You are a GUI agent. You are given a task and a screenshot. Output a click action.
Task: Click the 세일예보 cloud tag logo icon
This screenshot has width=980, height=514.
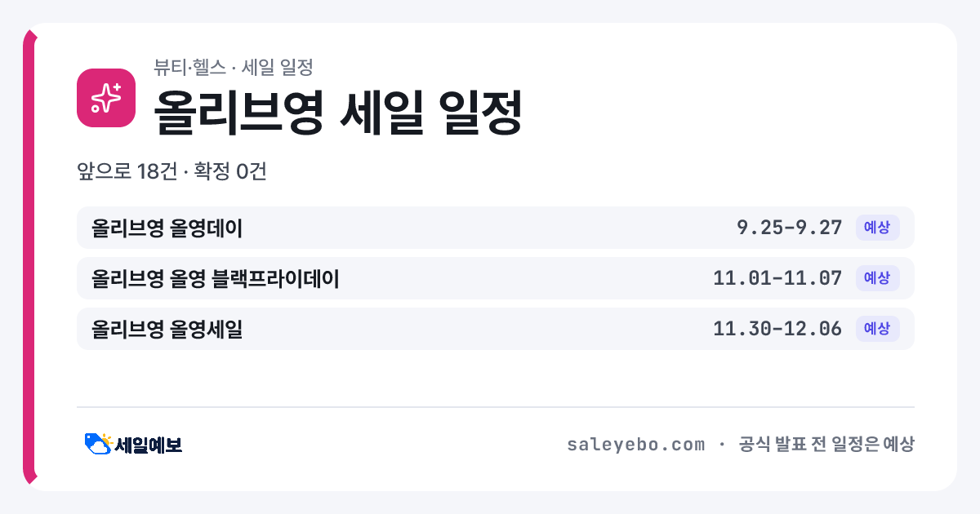[x=99, y=444]
